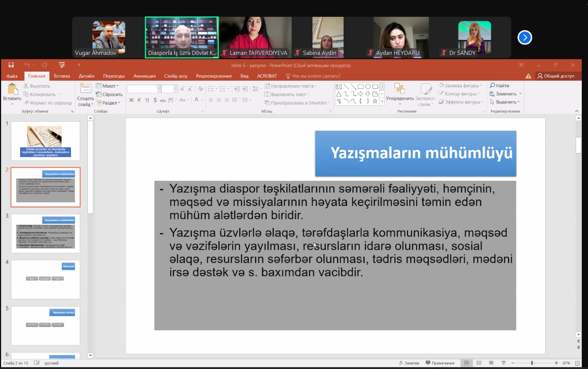Open the Вставка ribbon tab
The image size is (588, 369).
pyautogui.click(x=62, y=76)
